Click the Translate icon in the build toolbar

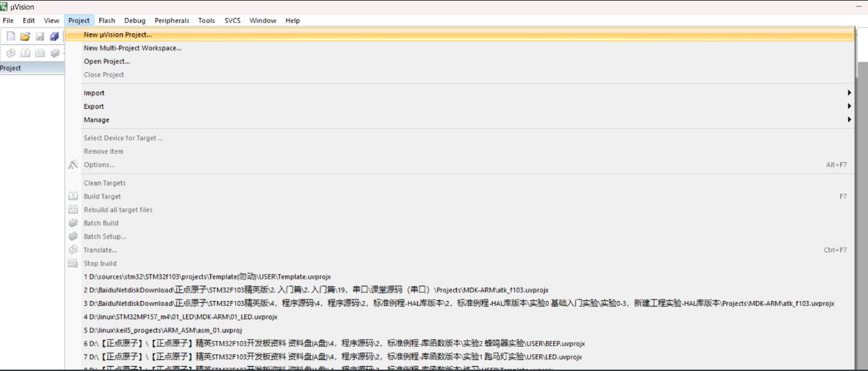(x=10, y=53)
